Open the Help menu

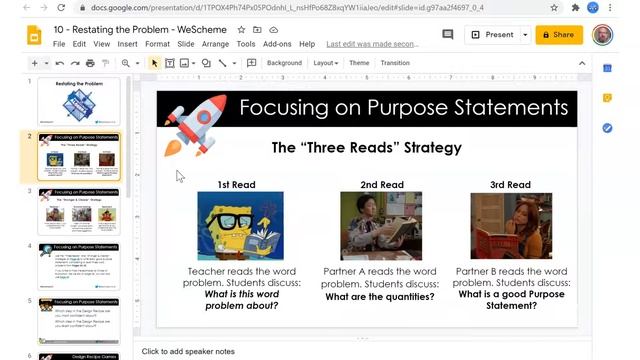click(307, 44)
